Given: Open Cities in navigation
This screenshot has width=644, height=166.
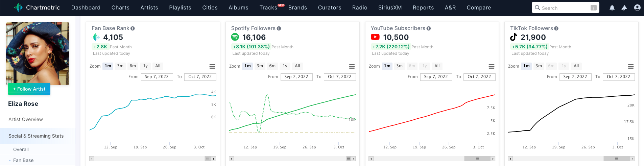Looking at the screenshot, I should [210, 7].
